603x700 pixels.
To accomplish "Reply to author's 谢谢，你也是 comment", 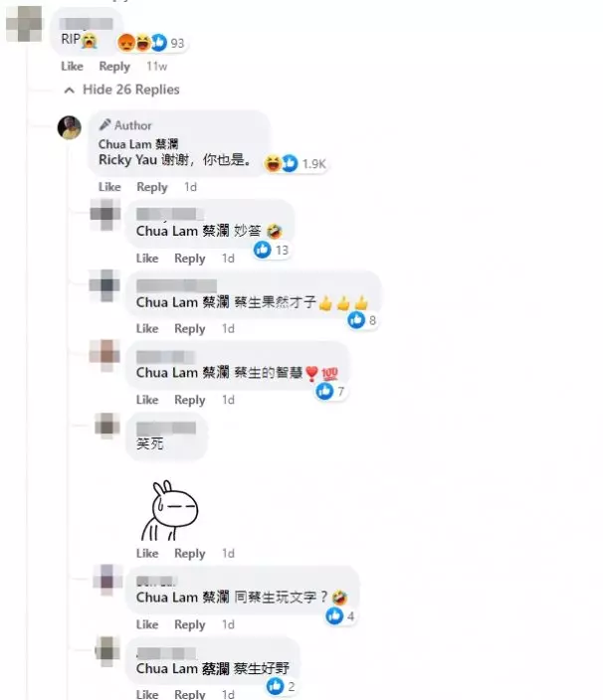I will point(152,187).
